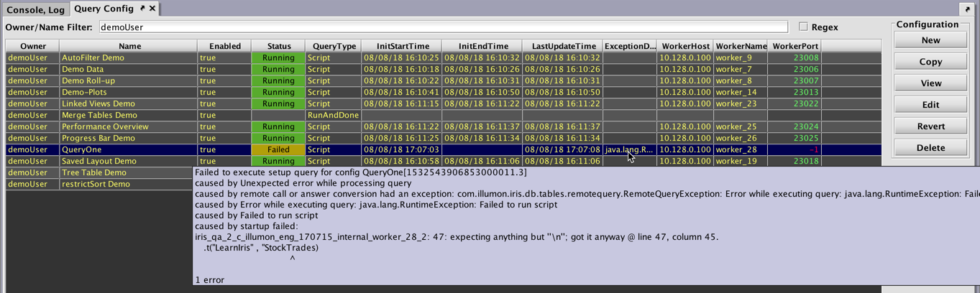The width and height of the screenshot is (980, 293).
Task: Click the Delete button
Action: (x=930, y=148)
